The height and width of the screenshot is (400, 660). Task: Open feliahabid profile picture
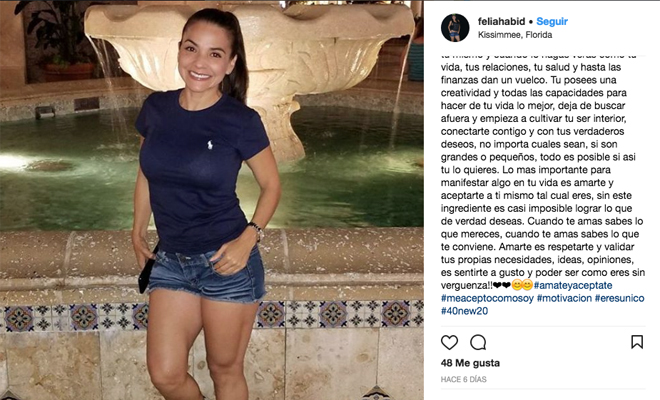[x=455, y=28]
